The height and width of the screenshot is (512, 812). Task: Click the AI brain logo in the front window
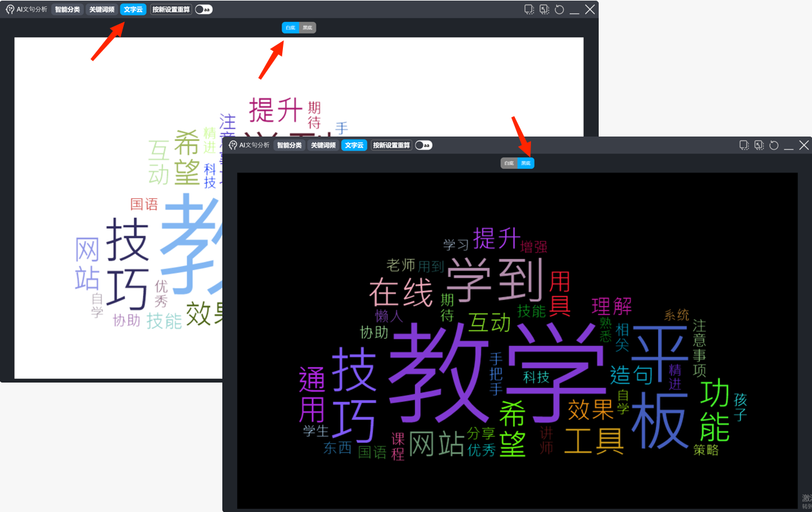tap(233, 146)
